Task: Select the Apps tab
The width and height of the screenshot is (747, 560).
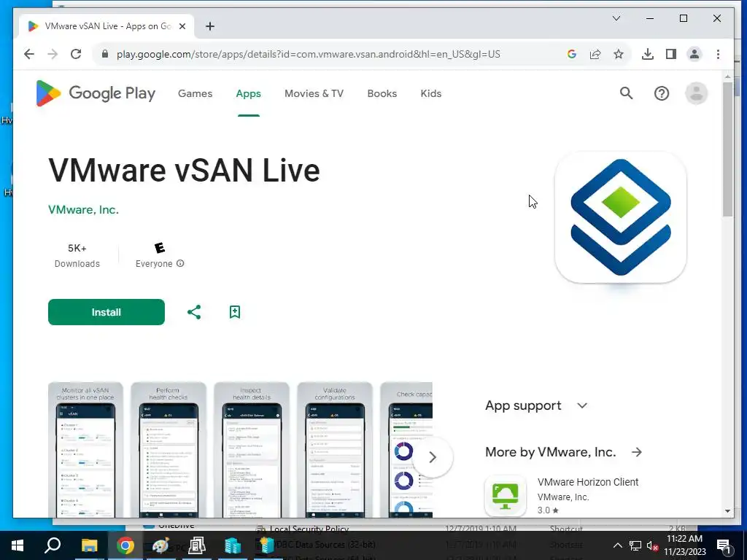Action: (x=248, y=94)
